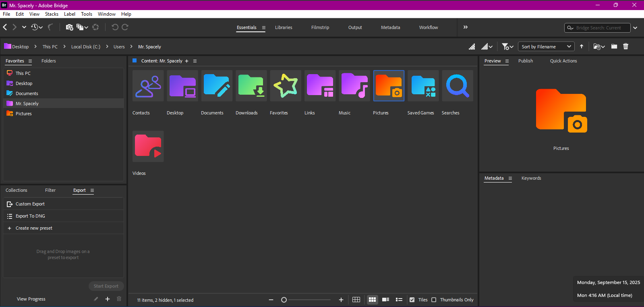Click the thumbnail size slider handle
644x307 pixels.
point(284,300)
